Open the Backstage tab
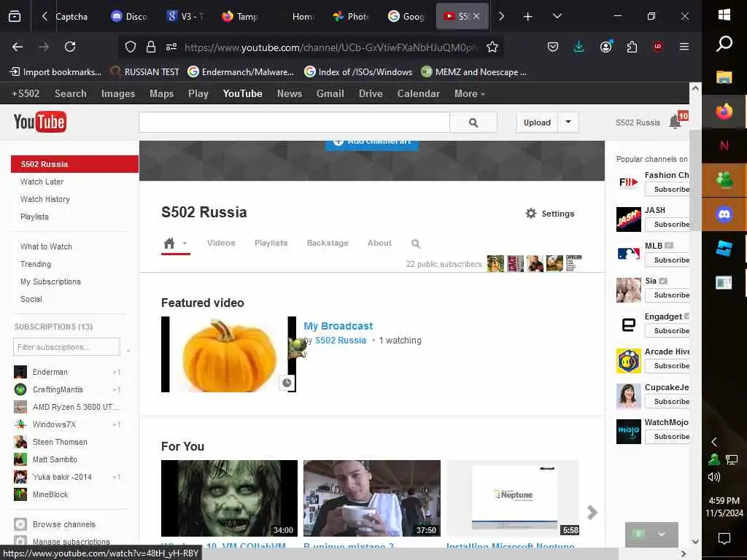The height and width of the screenshot is (560, 747). [328, 243]
